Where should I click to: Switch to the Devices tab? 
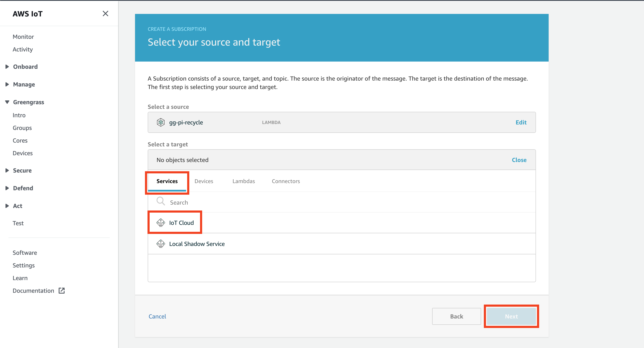click(x=204, y=181)
